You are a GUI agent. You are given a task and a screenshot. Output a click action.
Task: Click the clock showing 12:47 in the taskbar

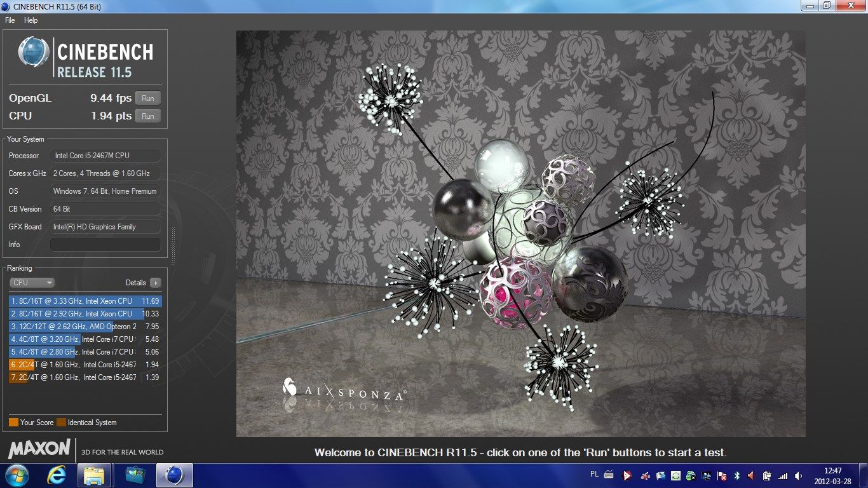point(832,475)
